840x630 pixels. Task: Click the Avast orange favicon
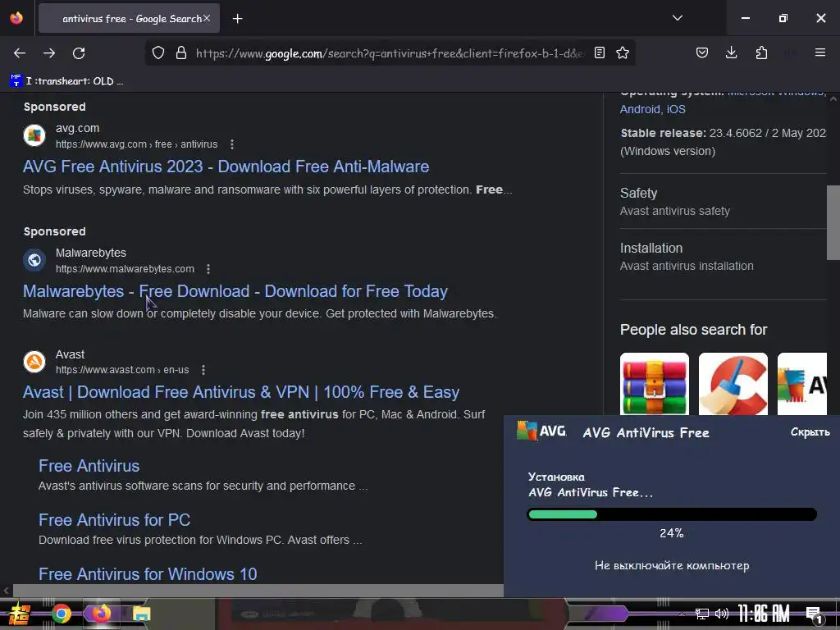point(34,361)
